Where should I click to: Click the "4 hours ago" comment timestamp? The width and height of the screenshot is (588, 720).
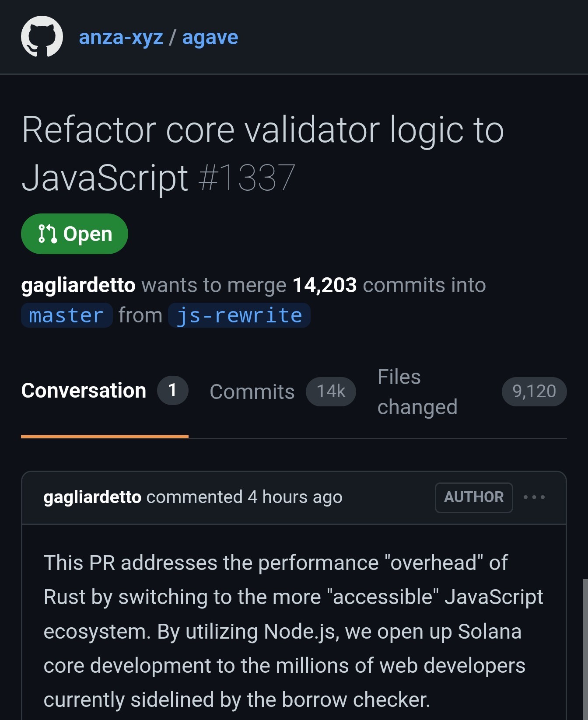click(x=295, y=497)
